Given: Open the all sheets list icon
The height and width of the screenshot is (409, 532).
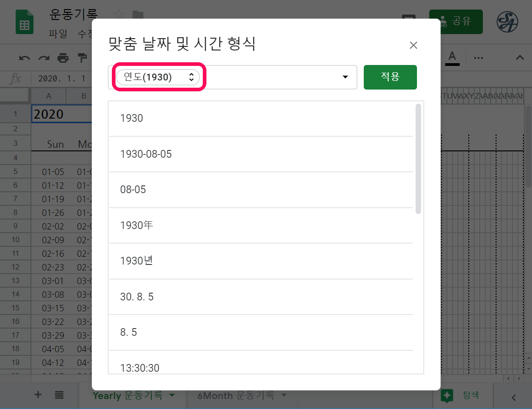Looking at the screenshot, I should point(59,395).
